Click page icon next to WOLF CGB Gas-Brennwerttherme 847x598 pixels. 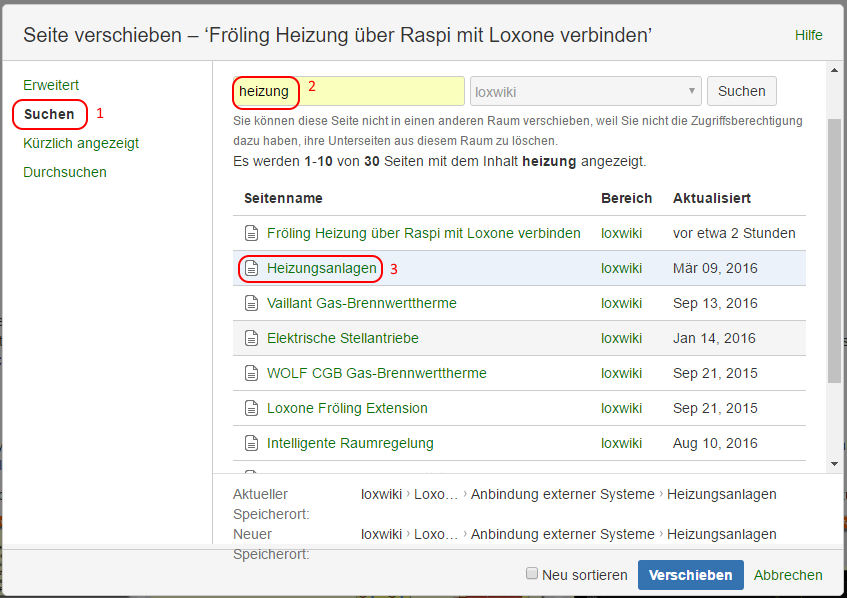[x=252, y=373]
